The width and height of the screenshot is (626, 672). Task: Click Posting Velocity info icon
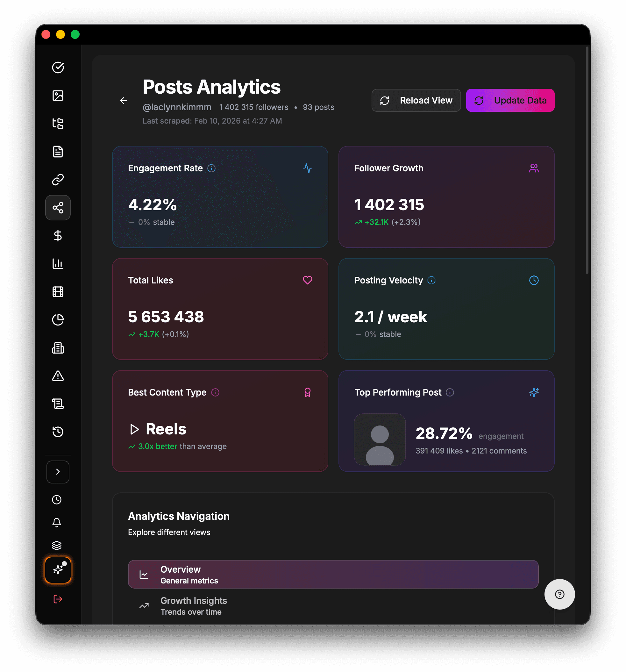click(431, 280)
